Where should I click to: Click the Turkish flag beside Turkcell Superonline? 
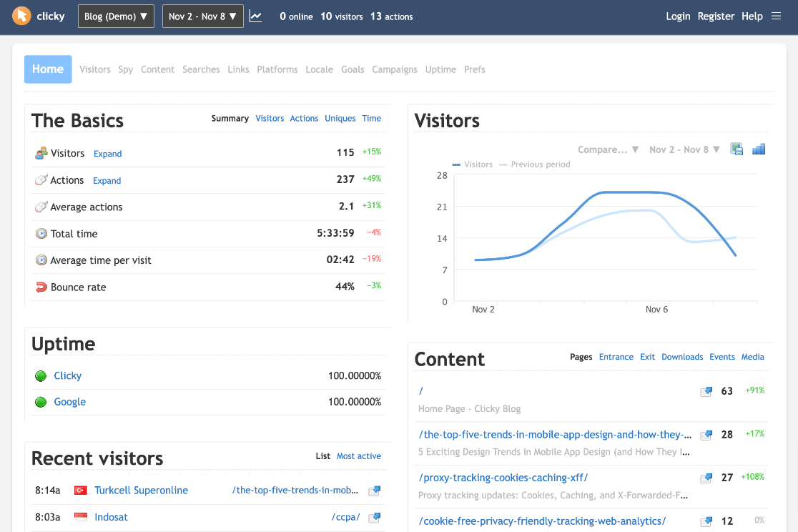81,491
